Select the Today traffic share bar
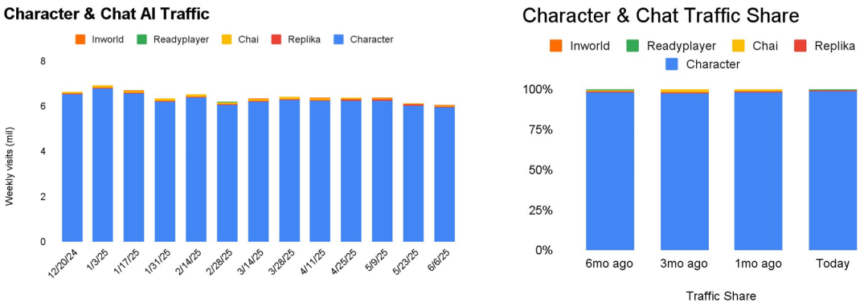 click(833, 170)
